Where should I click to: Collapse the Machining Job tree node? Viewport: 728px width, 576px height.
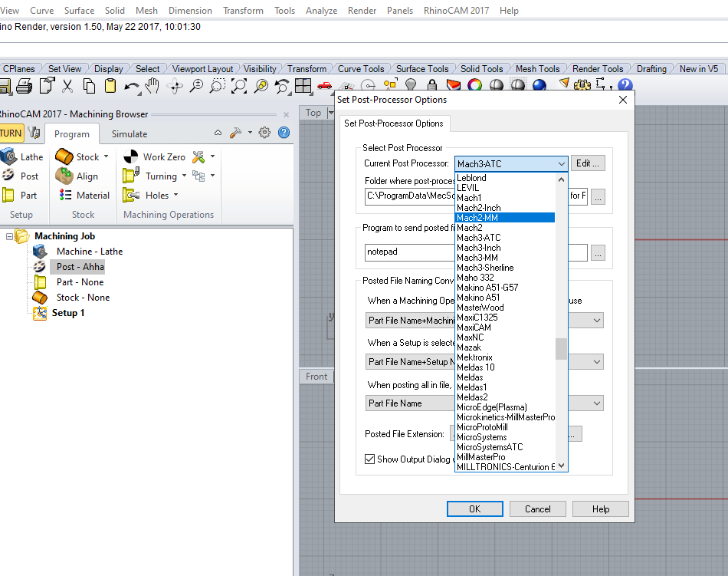click(x=9, y=236)
